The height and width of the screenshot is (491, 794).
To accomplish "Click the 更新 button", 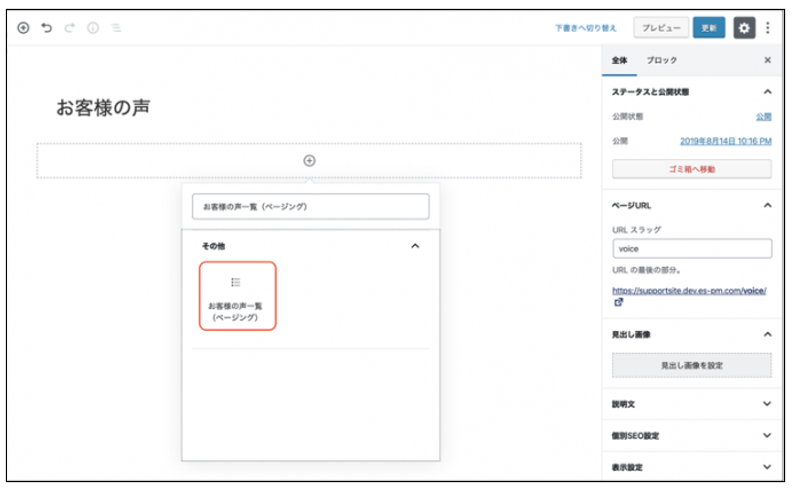I will click(x=709, y=28).
